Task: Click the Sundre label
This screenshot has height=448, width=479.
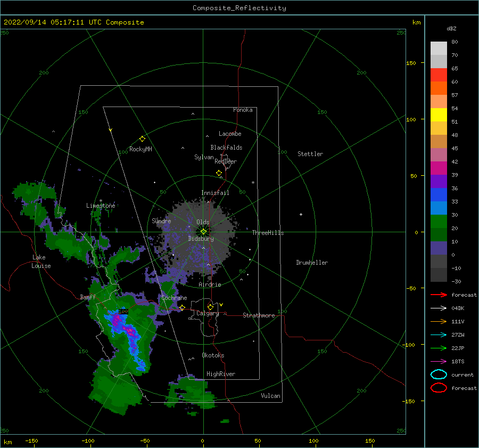Action: coord(161,221)
